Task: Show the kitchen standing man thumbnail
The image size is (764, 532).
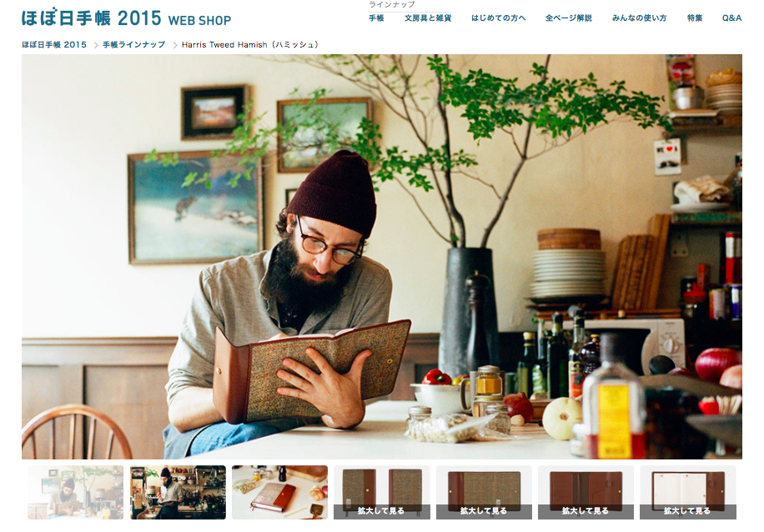Action: [x=178, y=493]
